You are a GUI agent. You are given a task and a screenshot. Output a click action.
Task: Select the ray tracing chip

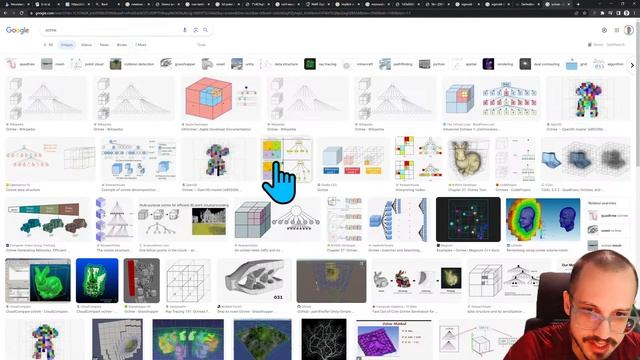[x=321, y=64]
